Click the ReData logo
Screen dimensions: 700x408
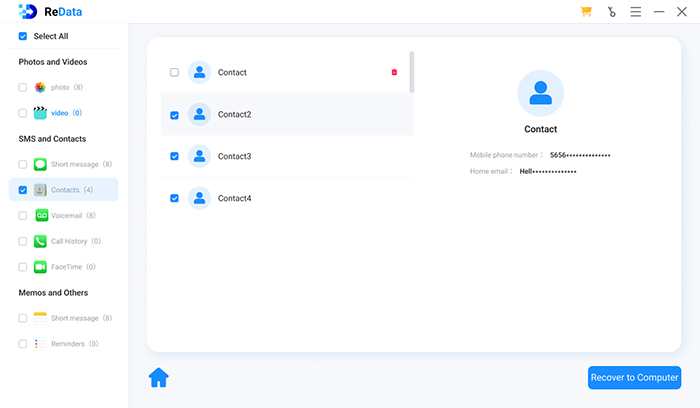(x=50, y=12)
